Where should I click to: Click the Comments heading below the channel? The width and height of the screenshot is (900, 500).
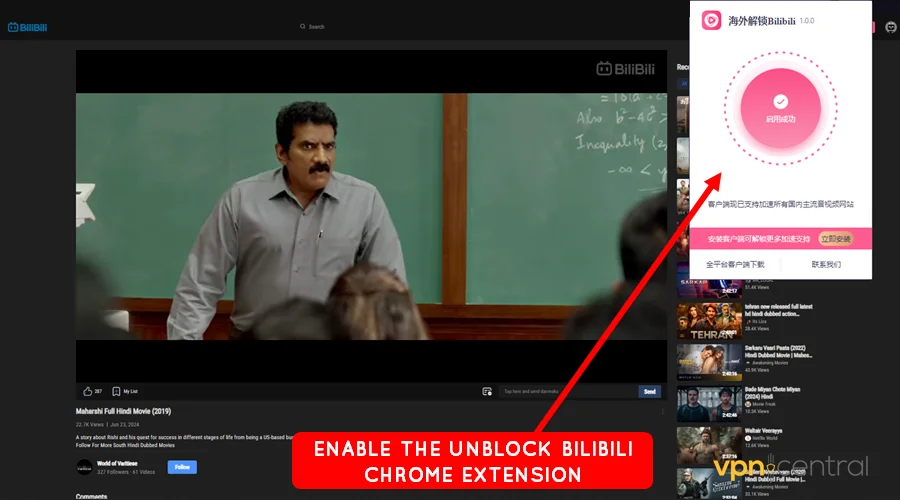91,497
